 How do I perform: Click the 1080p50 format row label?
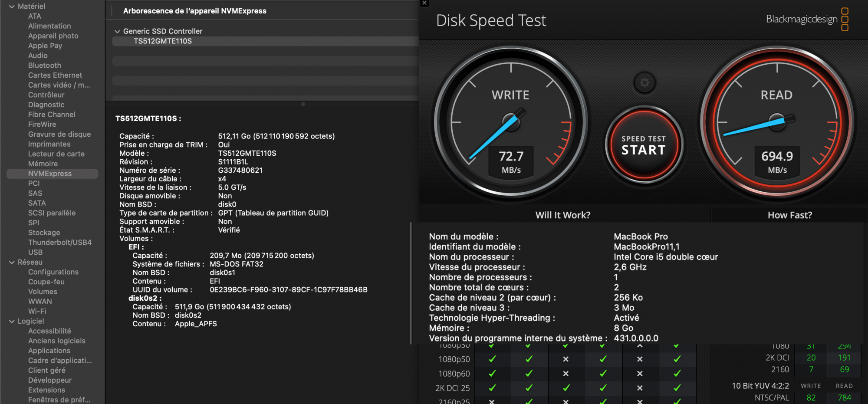pyautogui.click(x=454, y=359)
